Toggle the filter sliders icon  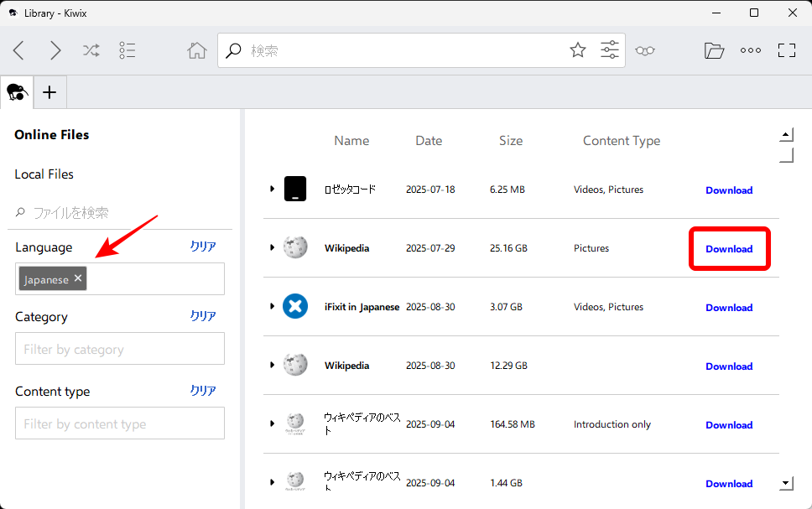[x=610, y=50]
